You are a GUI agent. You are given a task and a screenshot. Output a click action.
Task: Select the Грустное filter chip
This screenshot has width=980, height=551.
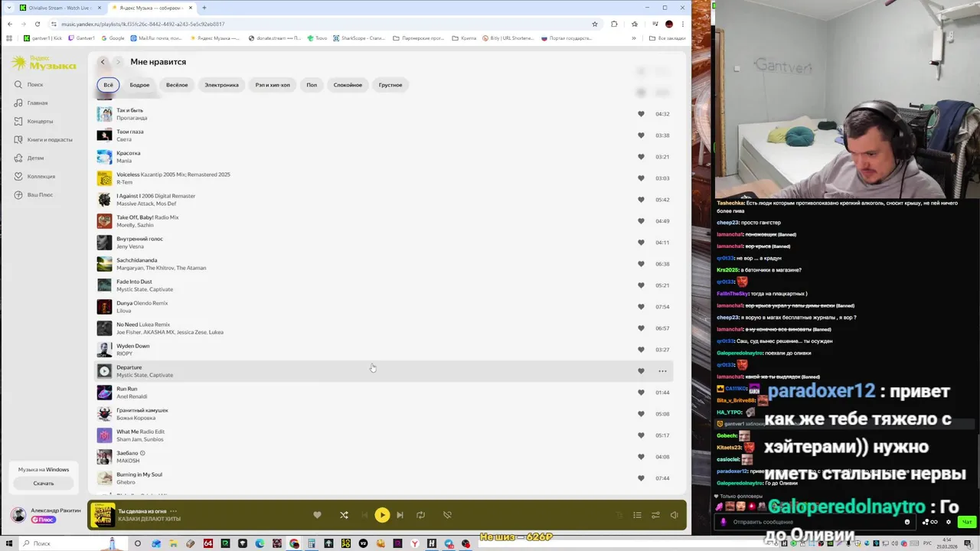click(x=390, y=85)
